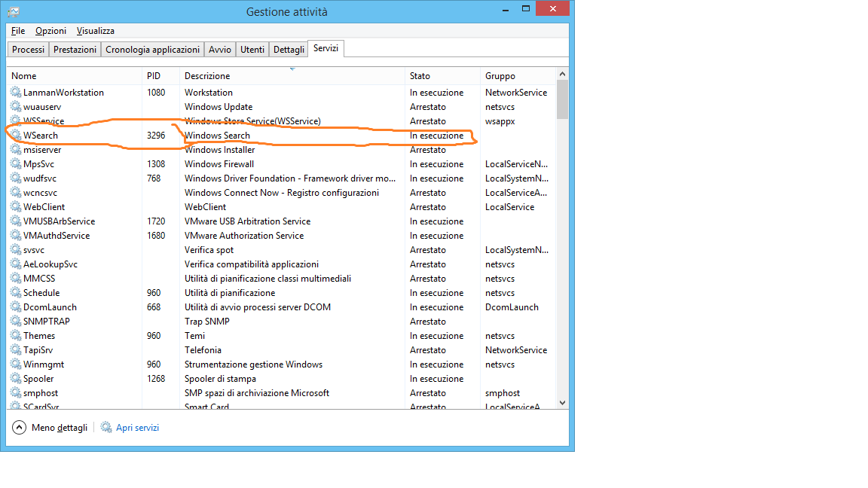Click the Apri servizi gear icon
868x488 pixels.
(x=105, y=427)
